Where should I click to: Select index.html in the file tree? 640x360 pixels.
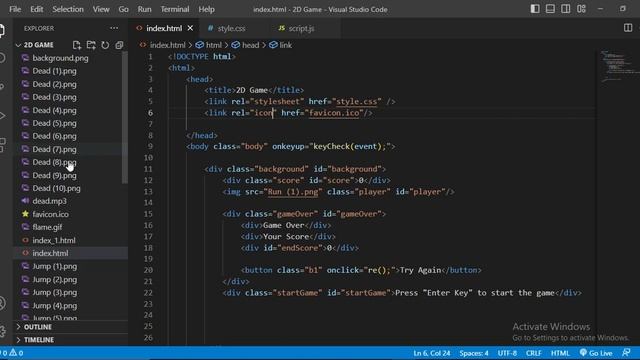pos(51,253)
